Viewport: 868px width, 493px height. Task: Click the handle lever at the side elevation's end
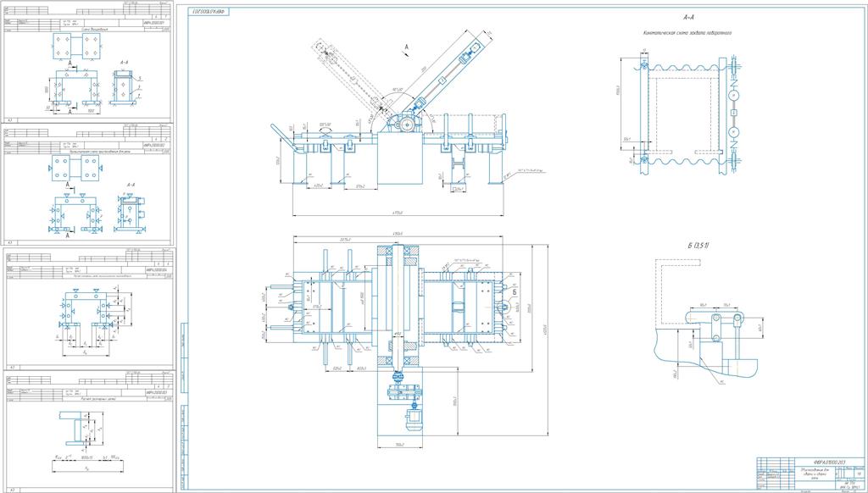(x=285, y=139)
